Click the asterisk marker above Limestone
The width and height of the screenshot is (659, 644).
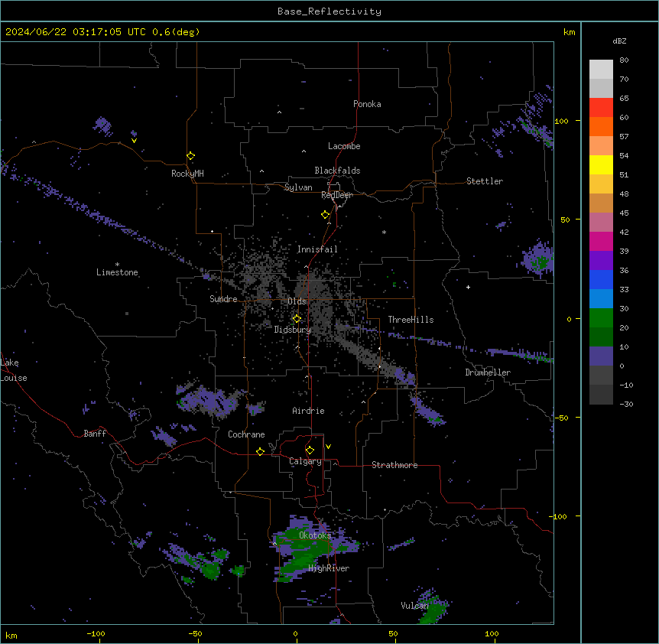point(117,265)
